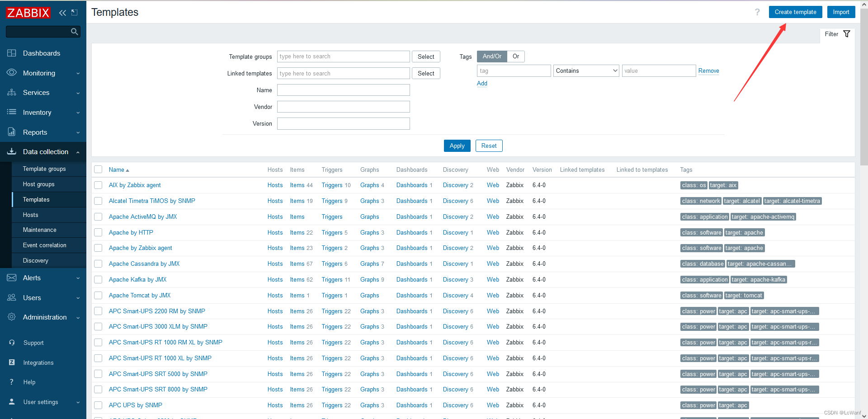Click the Support headset icon
This screenshot has width=868, height=419.
tap(12, 343)
